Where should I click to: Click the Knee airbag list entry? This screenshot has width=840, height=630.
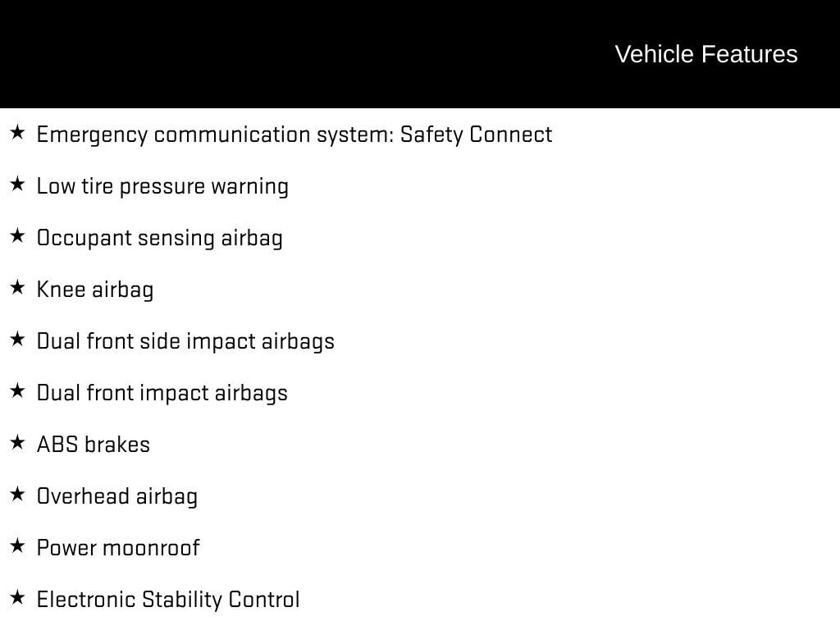click(95, 290)
